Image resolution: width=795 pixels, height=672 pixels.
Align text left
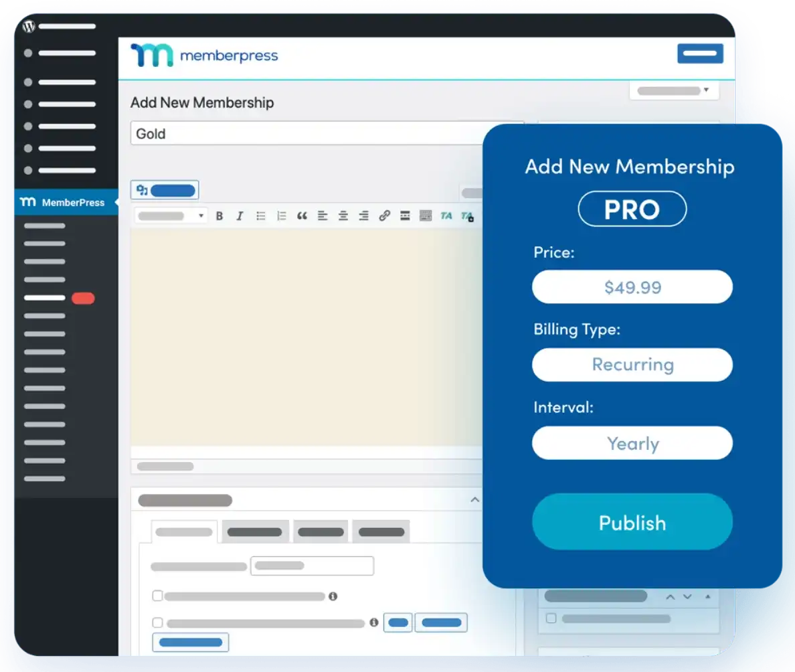pyautogui.click(x=323, y=216)
